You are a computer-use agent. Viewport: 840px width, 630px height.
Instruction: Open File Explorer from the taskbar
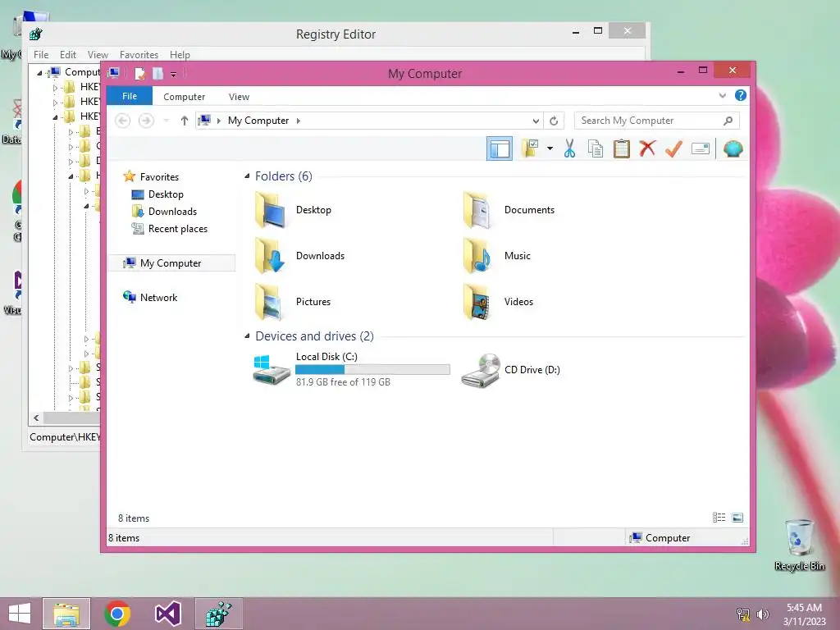point(66,614)
